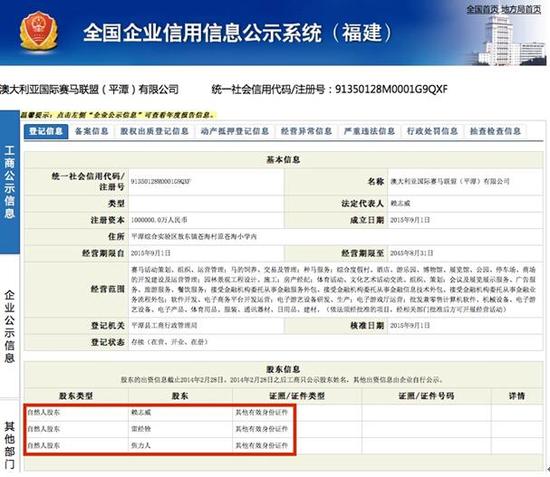Select the 登记信息 tab
Image resolution: width=550 pixels, height=477 pixels.
(x=46, y=131)
